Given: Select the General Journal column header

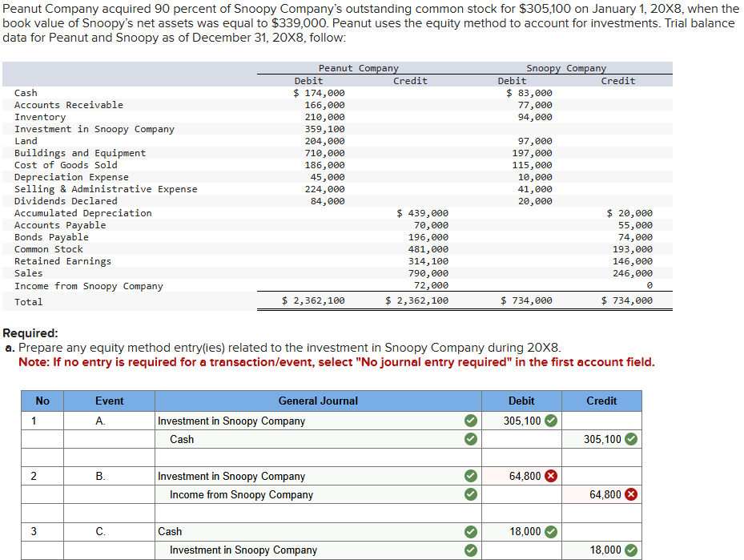Looking at the screenshot, I should click(319, 401).
